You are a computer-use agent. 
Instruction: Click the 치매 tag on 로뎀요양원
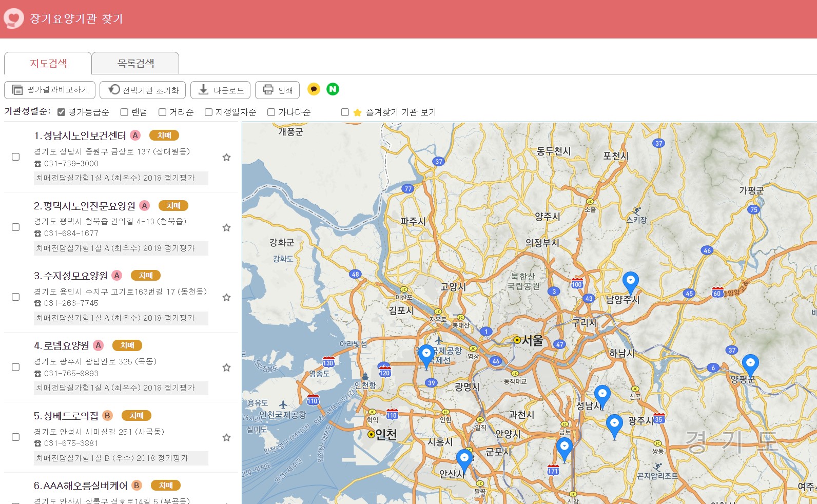pyautogui.click(x=127, y=345)
